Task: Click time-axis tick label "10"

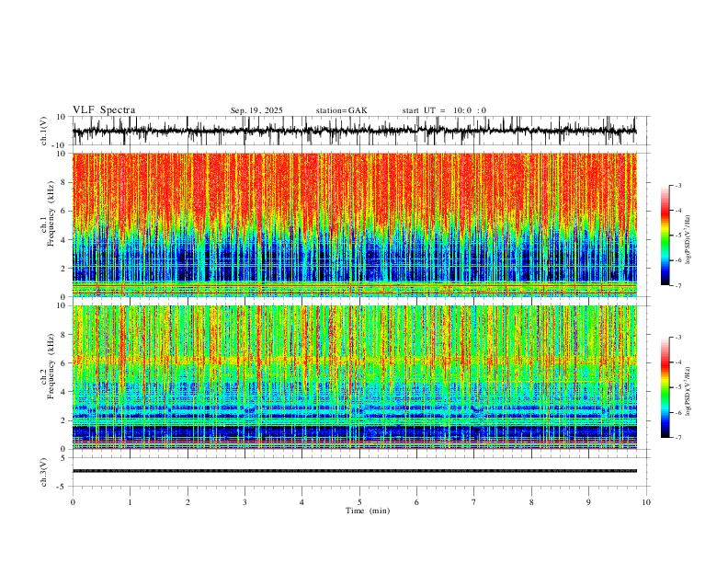Action: (x=646, y=502)
